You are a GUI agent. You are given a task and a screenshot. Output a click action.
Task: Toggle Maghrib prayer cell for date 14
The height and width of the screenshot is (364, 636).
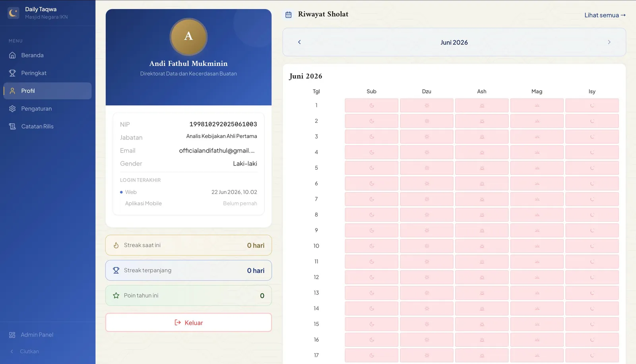point(537,308)
